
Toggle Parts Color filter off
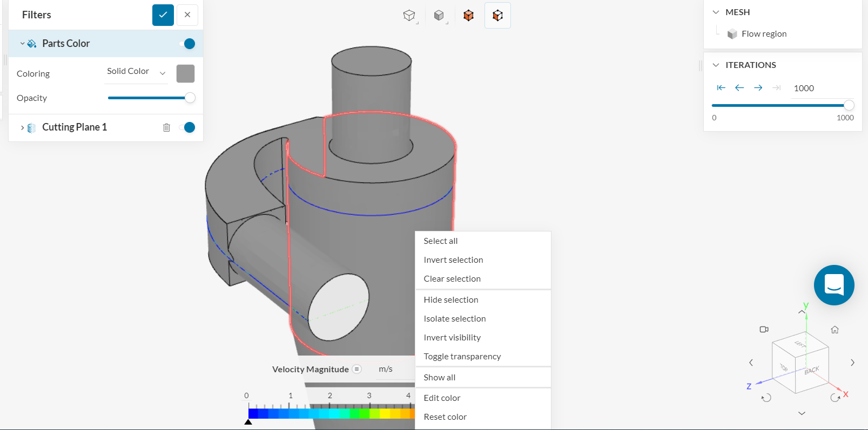[x=187, y=44]
